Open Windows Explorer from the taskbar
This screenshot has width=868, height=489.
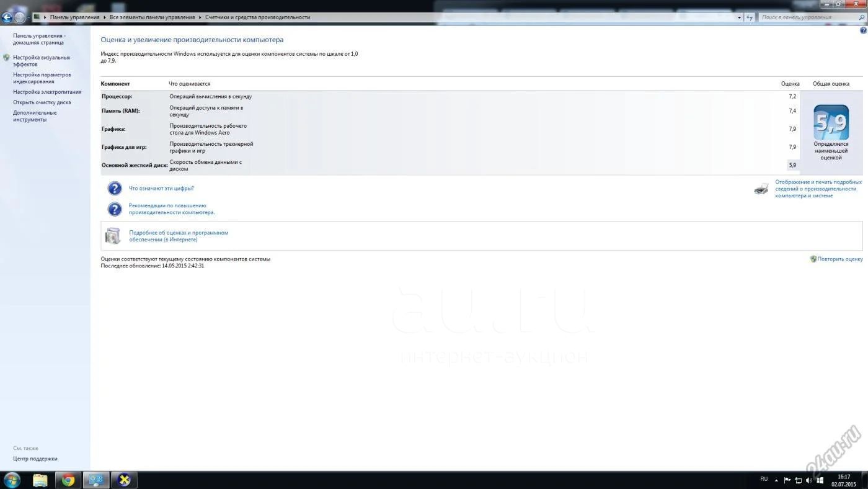click(40, 480)
